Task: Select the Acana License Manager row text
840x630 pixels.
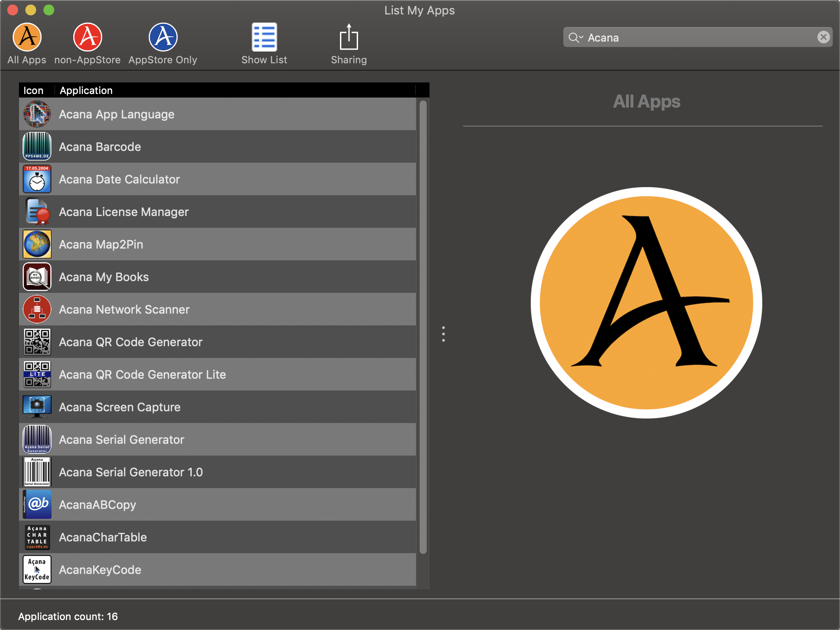Action: [124, 212]
